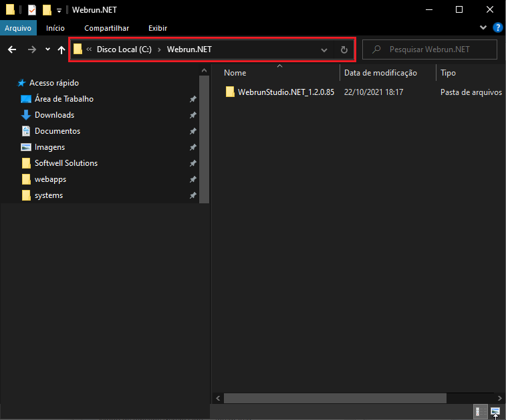Click the Back navigation arrow
Screen dimensions: 506x420
coord(11,49)
